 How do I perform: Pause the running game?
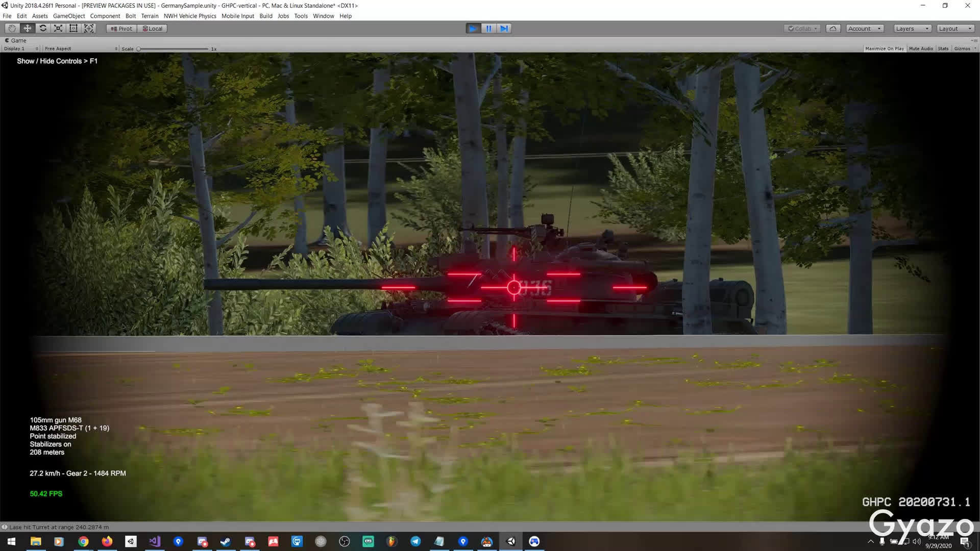(x=488, y=29)
